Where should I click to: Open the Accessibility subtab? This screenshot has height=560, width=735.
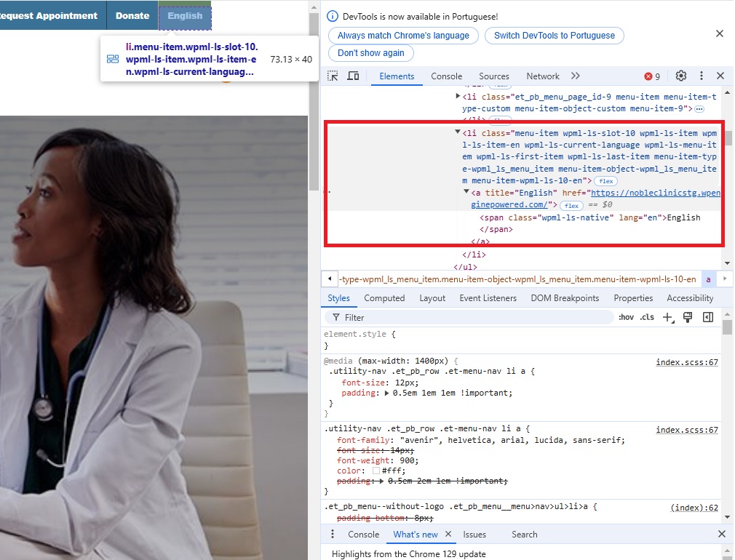pos(690,298)
